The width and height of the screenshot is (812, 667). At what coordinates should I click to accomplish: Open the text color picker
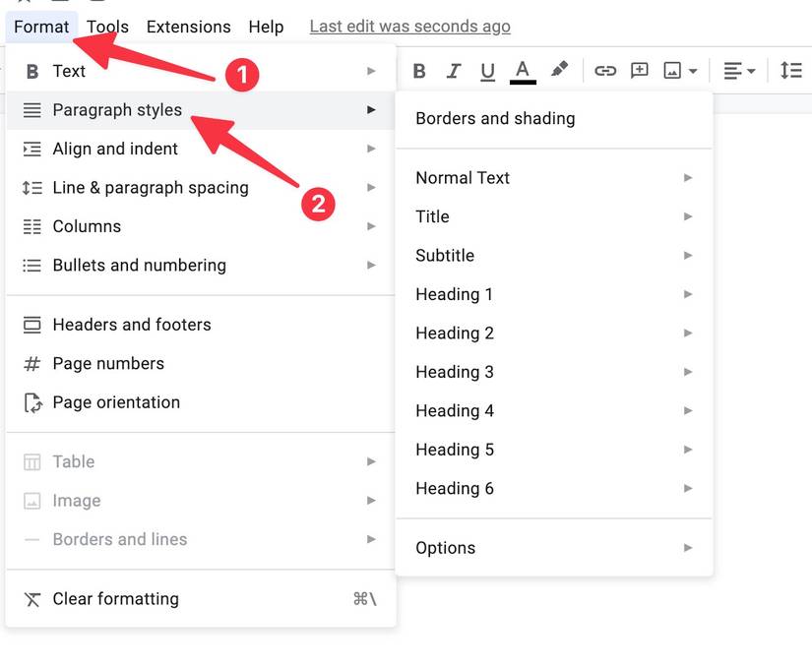point(523,71)
